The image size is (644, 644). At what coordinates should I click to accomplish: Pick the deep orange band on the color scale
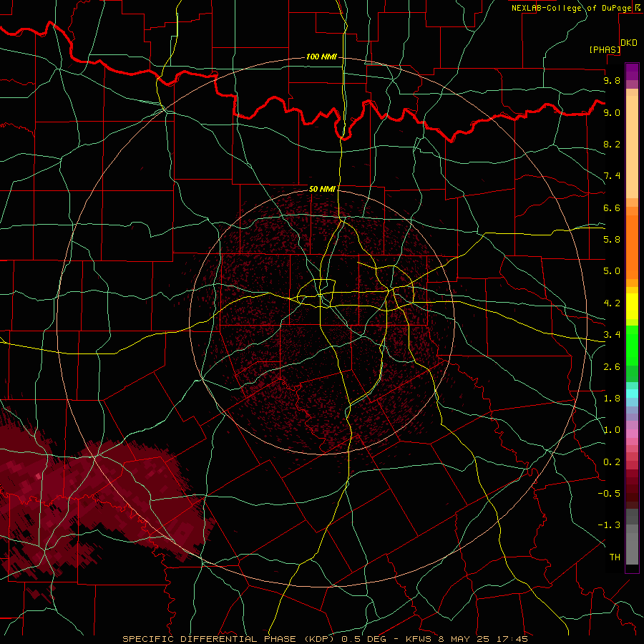pos(632,246)
